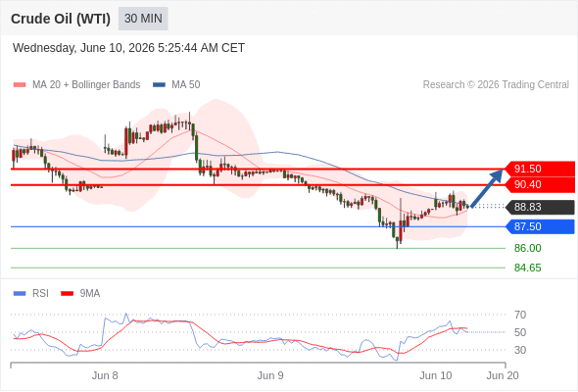Viewport: 578px width, 392px height.
Task: Click the Jun 9 axis date label
Action: [270, 375]
